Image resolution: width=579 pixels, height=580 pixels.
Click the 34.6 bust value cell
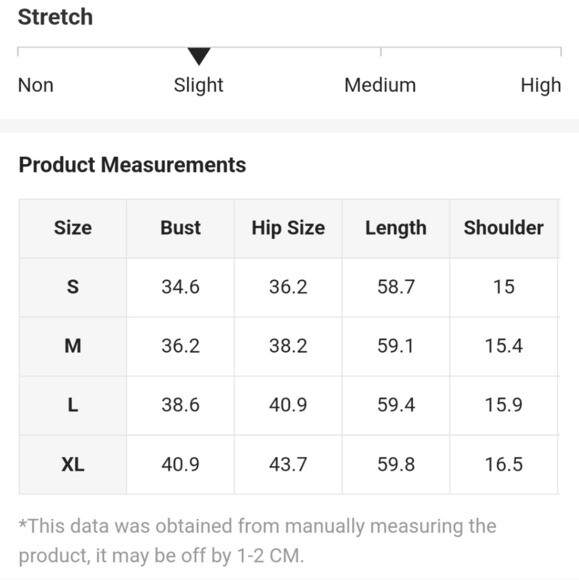click(x=181, y=287)
